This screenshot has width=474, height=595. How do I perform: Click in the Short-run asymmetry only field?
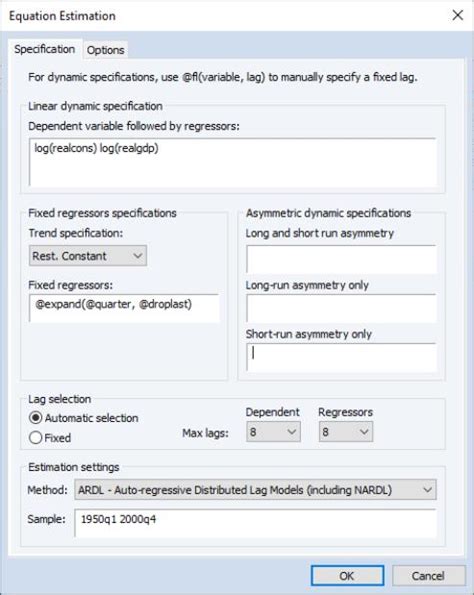click(341, 357)
